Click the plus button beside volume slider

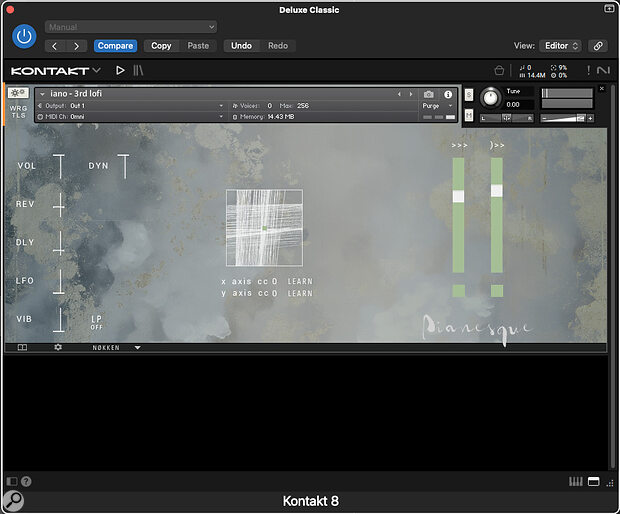point(590,118)
